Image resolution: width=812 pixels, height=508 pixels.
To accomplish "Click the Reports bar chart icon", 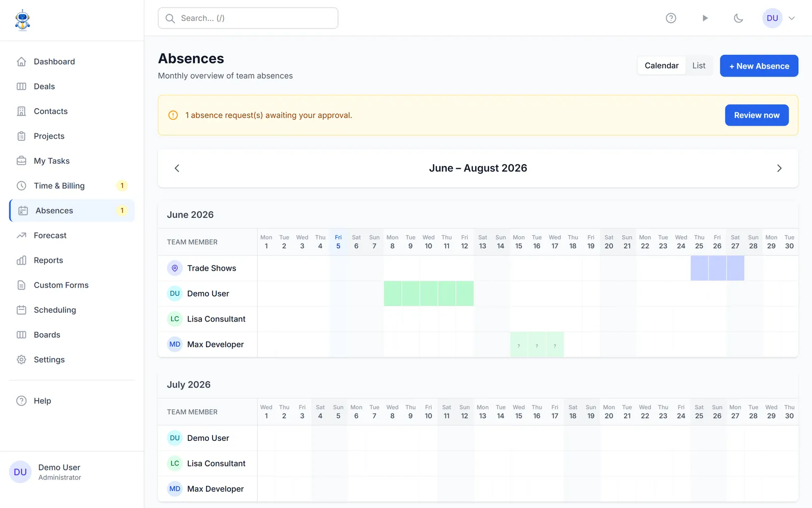I will (x=21, y=261).
